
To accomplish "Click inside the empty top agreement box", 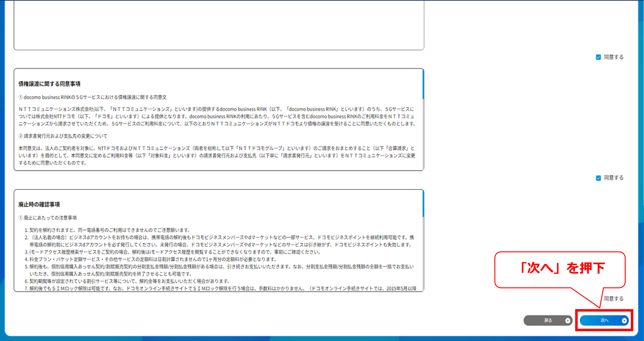I will tap(219, 25).
